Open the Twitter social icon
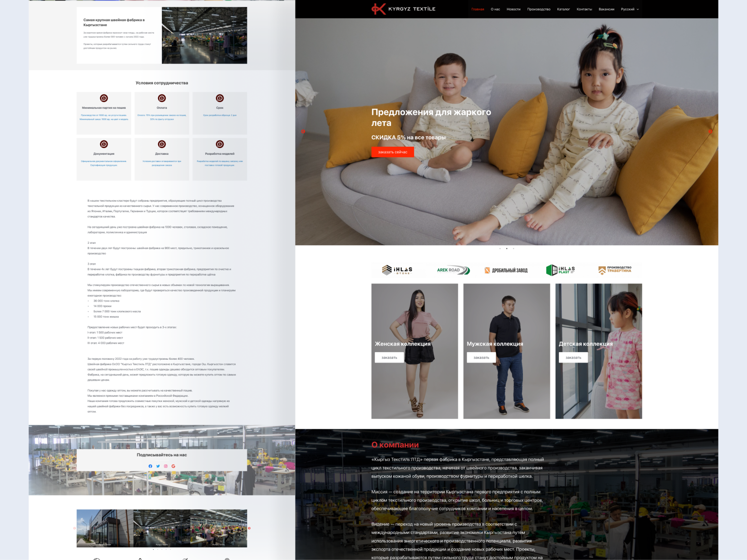The image size is (747, 560). point(158,466)
